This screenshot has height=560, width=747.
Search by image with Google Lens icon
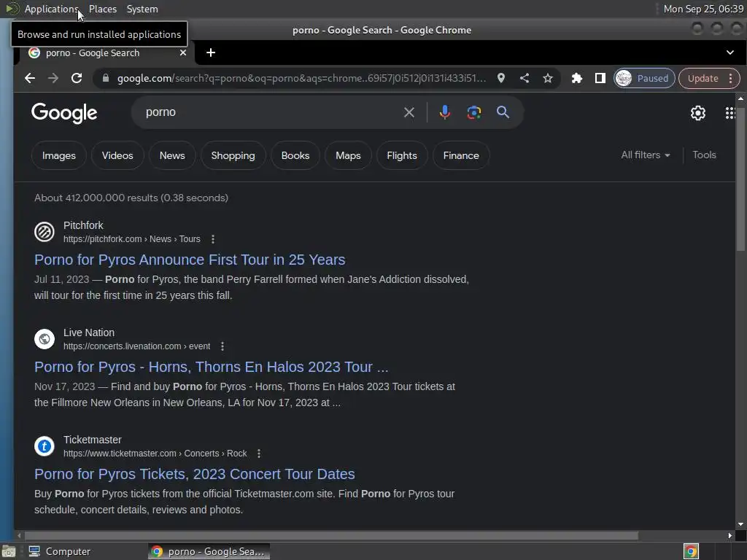(x=473, y=112)
